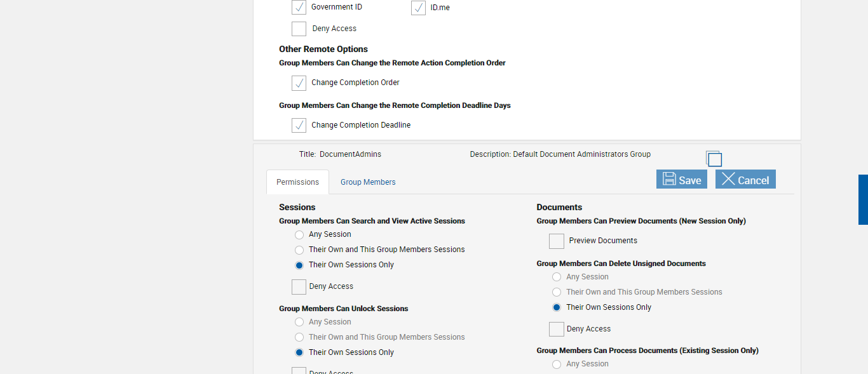
Task: Toggle the Change Completion Order checkbox
Action: point(299,83)
